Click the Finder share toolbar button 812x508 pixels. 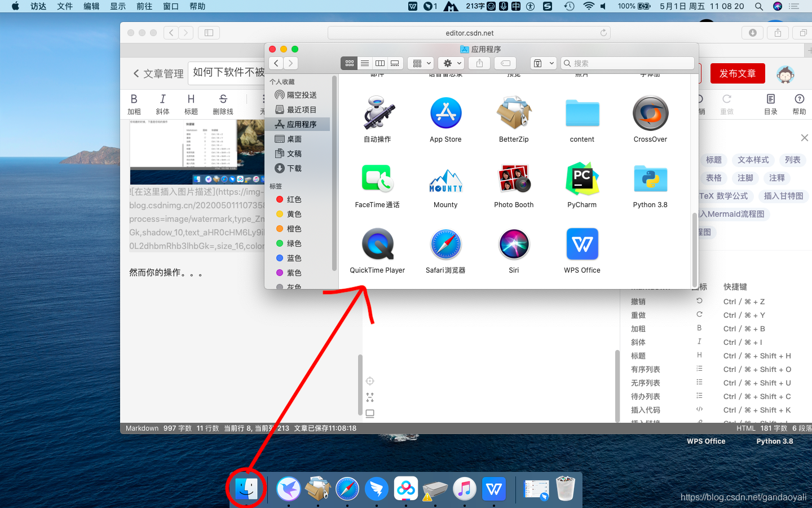(x=479, y=63)
